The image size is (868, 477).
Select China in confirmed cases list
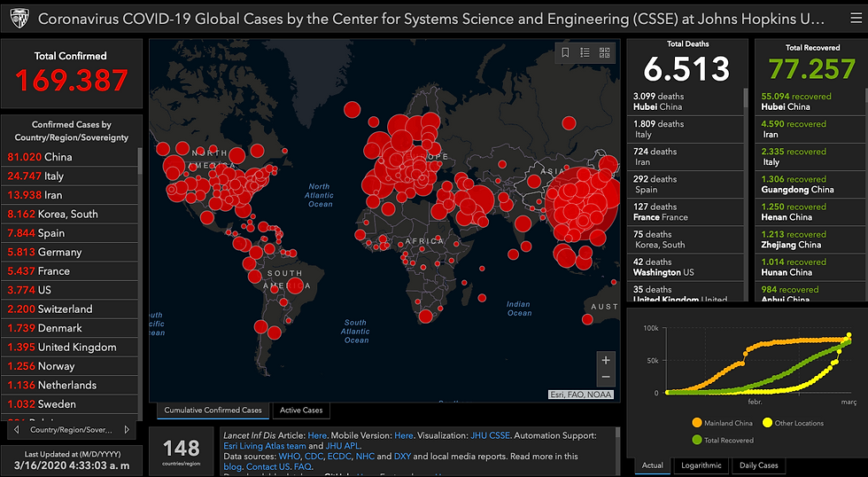pyautogui.click(x=69, y=157)
